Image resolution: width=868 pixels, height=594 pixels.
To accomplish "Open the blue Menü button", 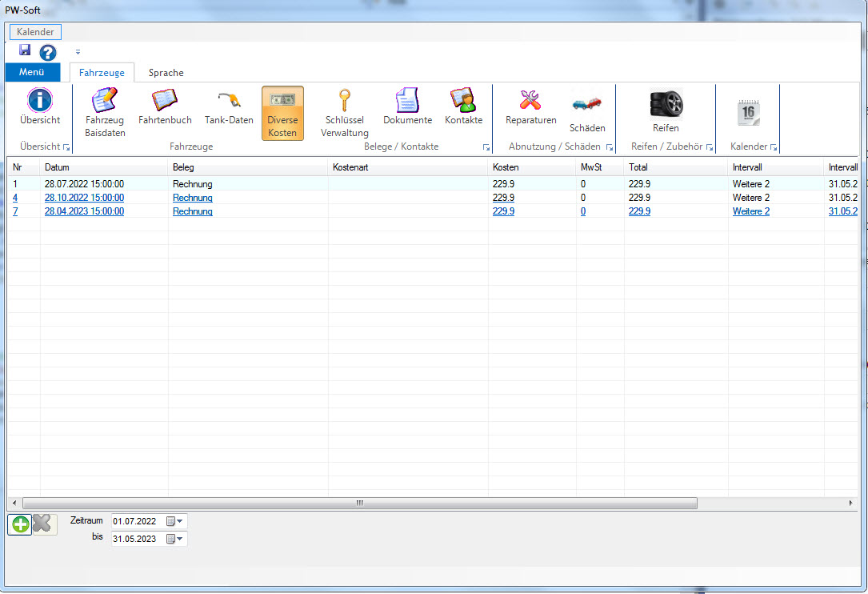I will (33, 73).
